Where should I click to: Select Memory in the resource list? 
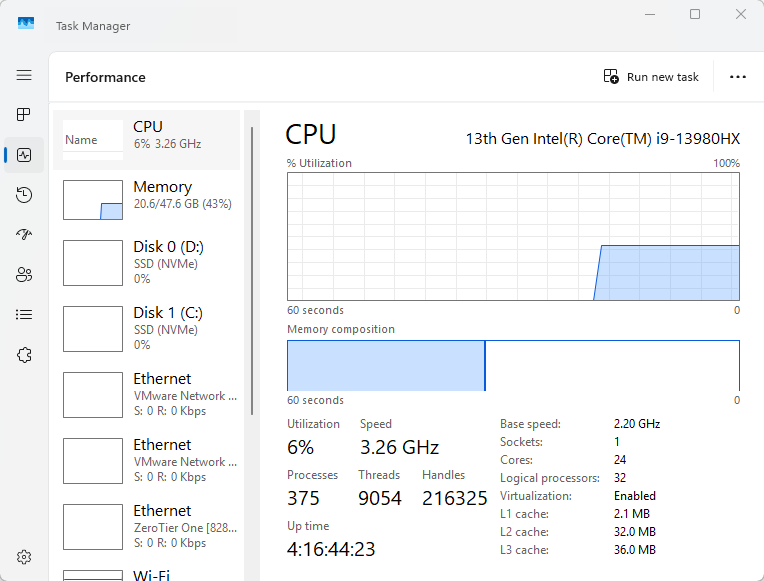click(x=147, y=200)
